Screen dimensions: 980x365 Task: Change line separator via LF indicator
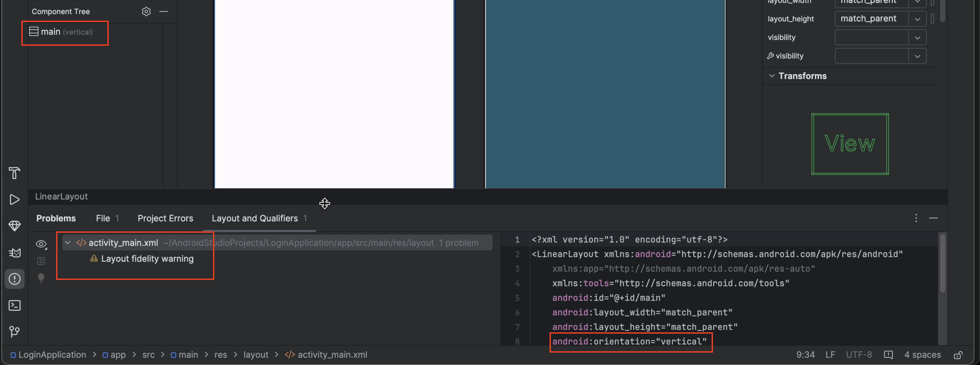(830, 355)
